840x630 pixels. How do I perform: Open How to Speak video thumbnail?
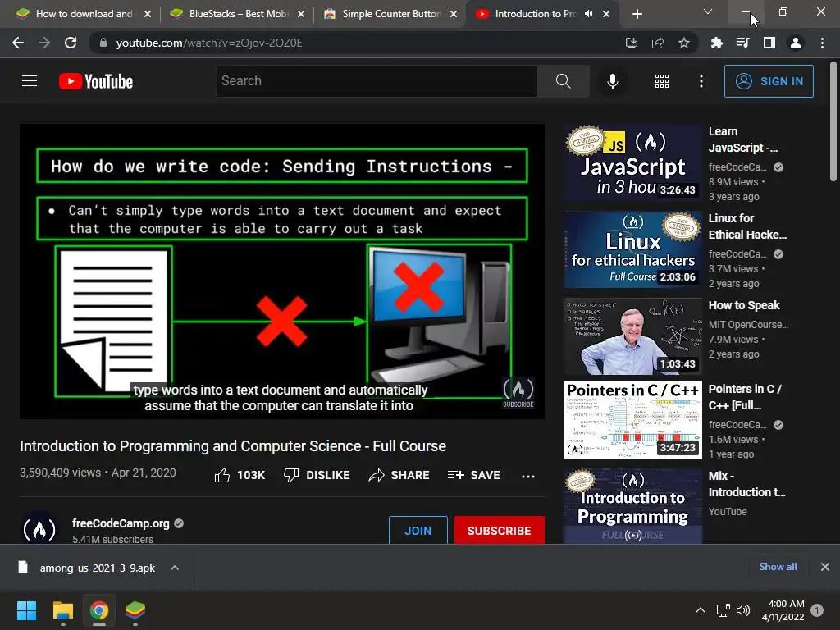(x=632, y=336)
